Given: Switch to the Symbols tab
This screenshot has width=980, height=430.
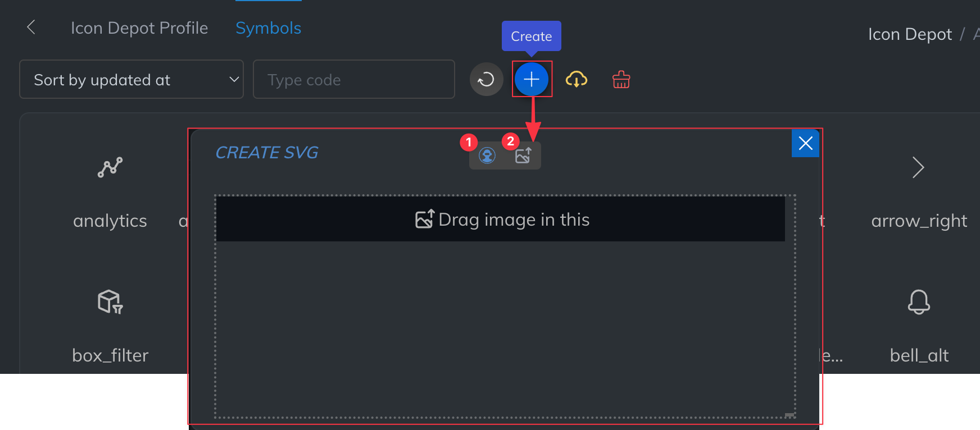Looking at the screenshot, I should click(x=269, y=28).
